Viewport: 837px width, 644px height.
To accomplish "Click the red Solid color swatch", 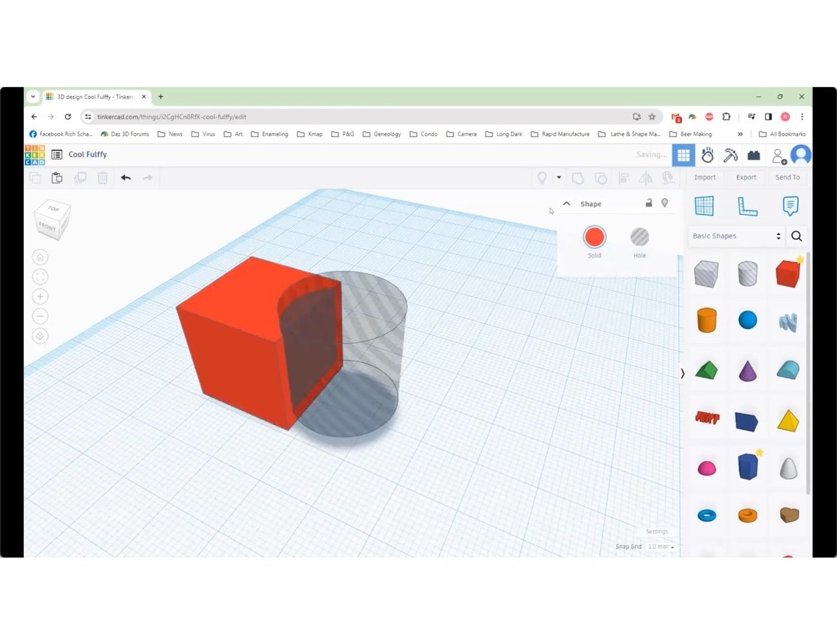I will pos(594,236).
